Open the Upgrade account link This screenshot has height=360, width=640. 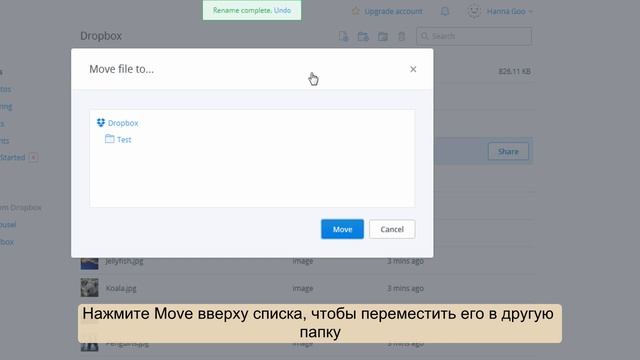(393, 11)
